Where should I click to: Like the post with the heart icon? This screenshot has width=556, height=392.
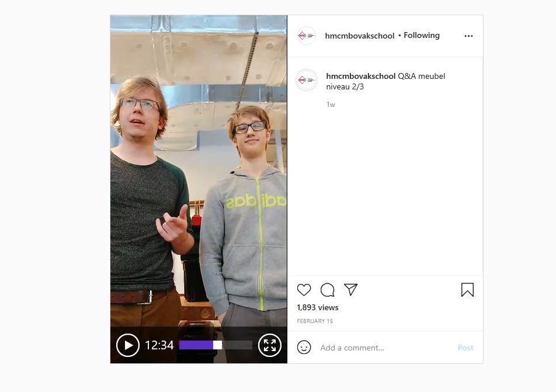[x=304, y=290]
